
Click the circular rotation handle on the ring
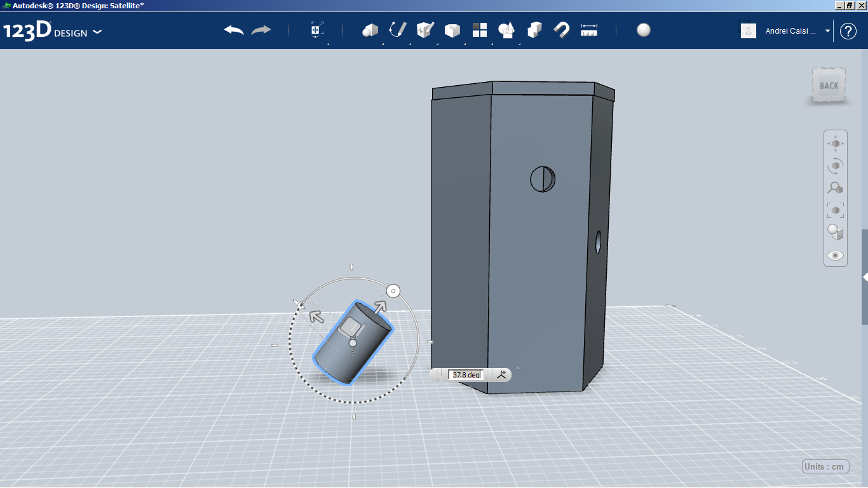(x=393, y=291)
